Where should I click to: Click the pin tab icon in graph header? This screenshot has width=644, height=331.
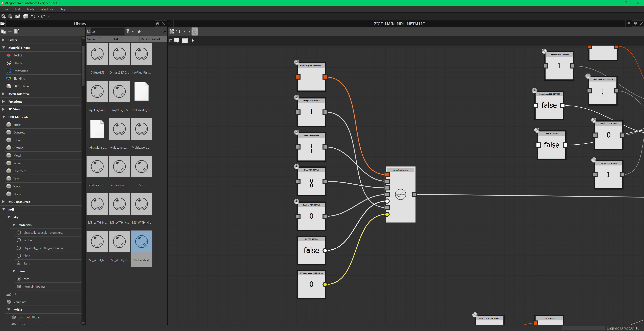[629, 23]
